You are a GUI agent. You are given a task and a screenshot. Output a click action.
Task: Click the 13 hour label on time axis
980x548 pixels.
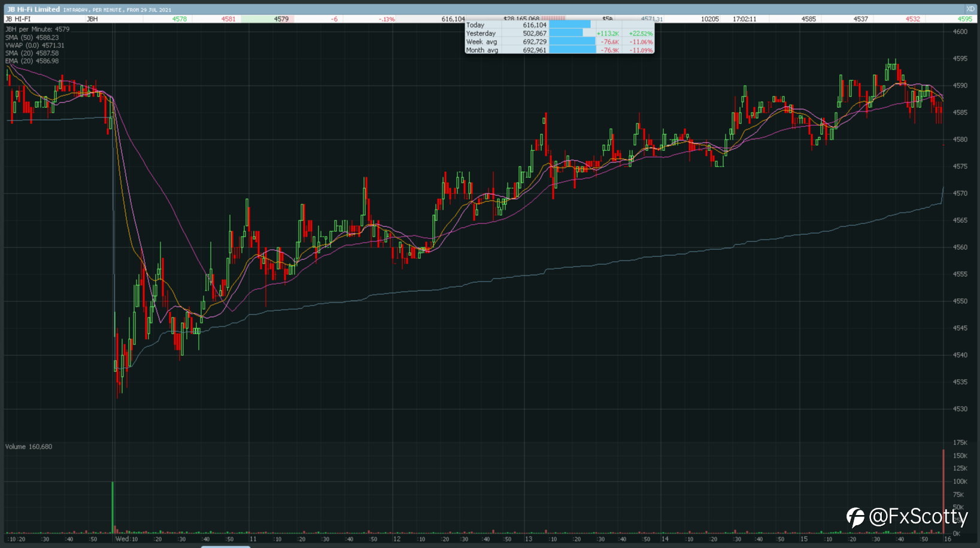point(529,539)
